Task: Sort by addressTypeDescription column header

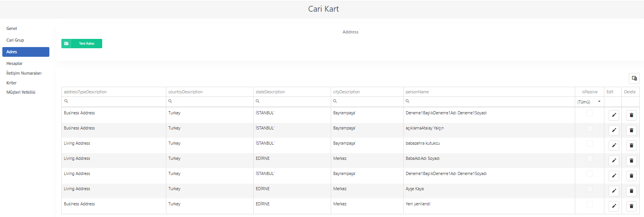Action: click(x=113, y=92)
